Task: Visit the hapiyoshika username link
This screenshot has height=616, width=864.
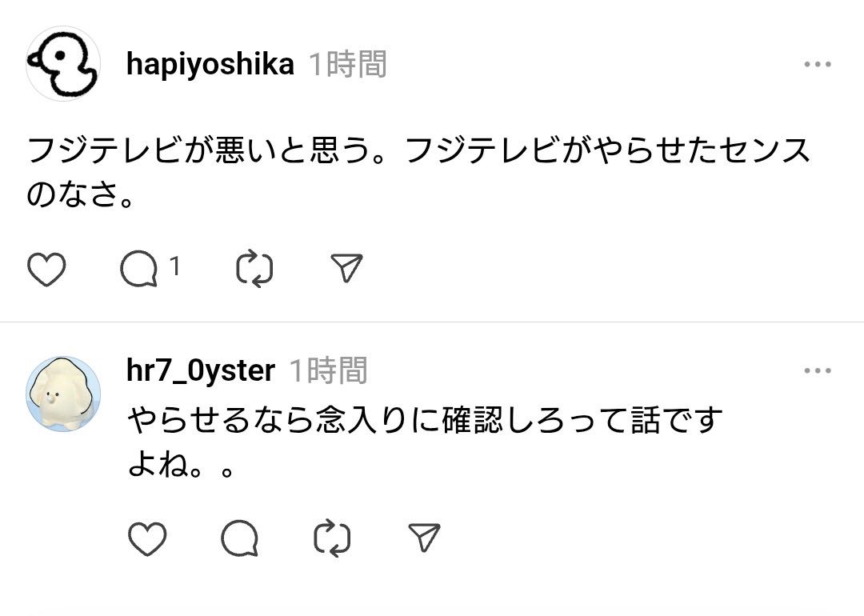Action: (x=210, y=64)
